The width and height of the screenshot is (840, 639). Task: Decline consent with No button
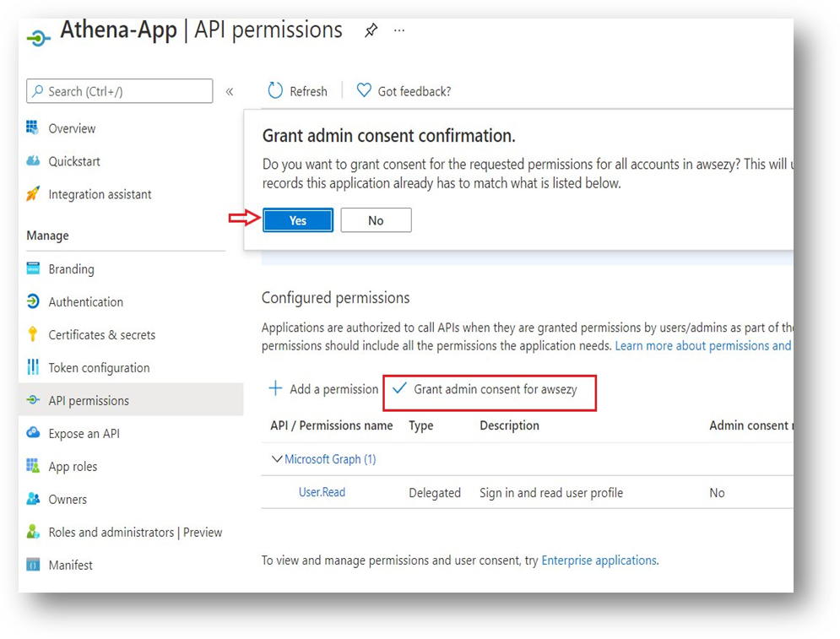[376, 220]
